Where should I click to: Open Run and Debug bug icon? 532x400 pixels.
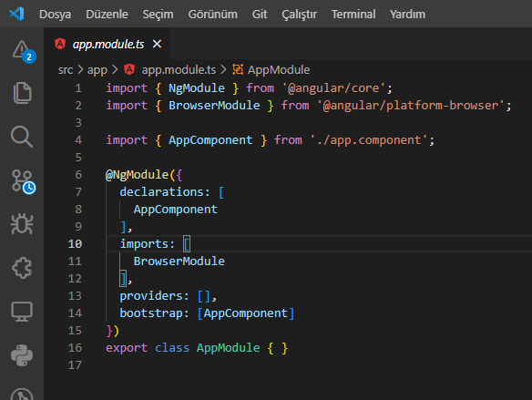click(22, 223)
